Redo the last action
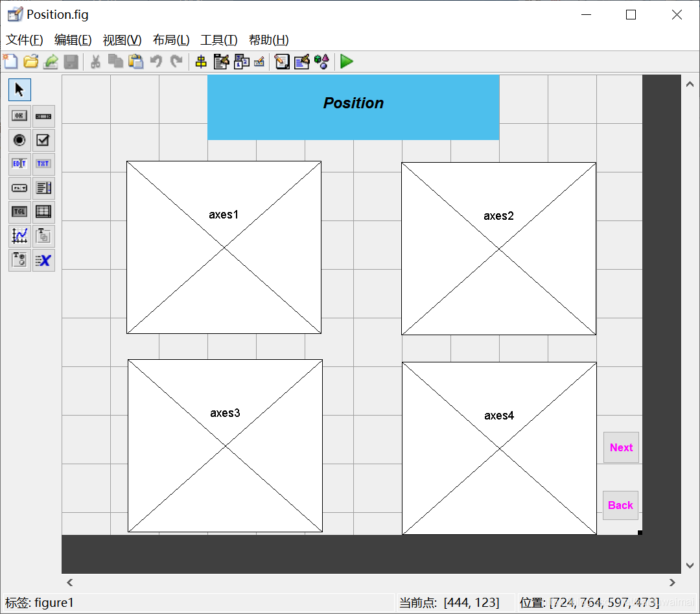The width and height of the screenshot is (700, 614). 176,62
